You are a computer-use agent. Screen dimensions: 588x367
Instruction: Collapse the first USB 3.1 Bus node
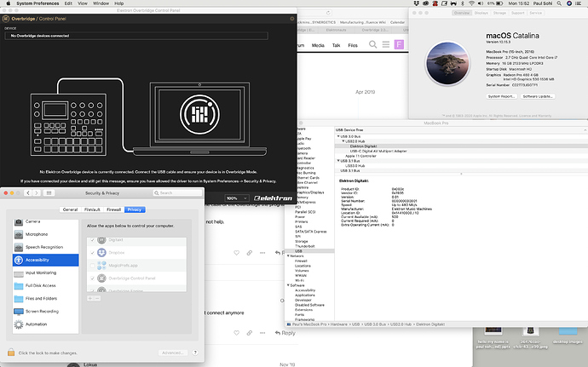(x=338, y=161)
